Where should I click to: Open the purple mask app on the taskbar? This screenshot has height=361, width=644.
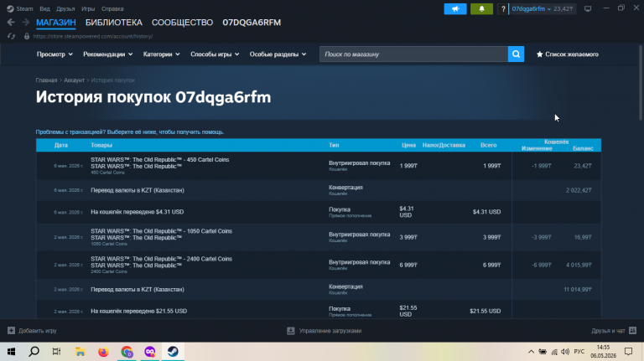coord(150,352)
